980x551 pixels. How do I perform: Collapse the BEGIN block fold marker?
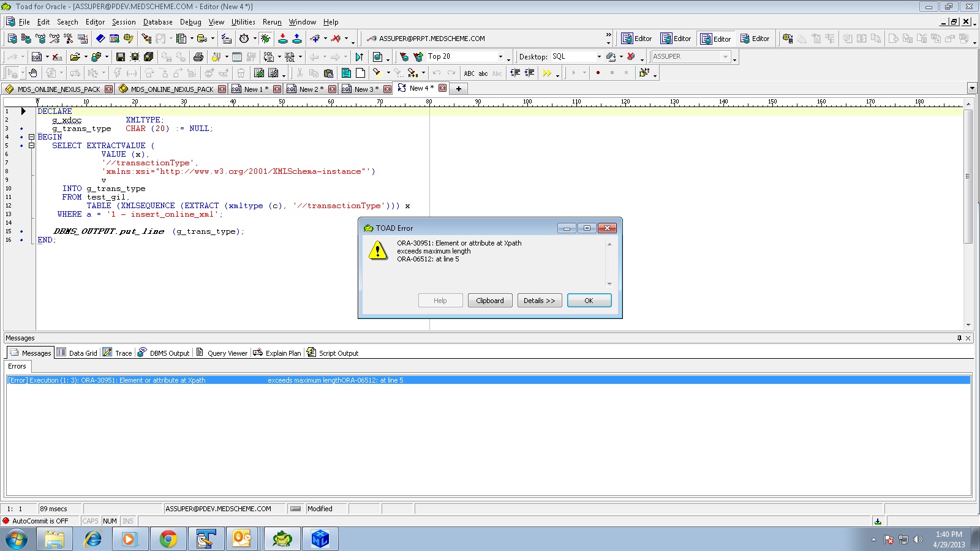point(31,137)
